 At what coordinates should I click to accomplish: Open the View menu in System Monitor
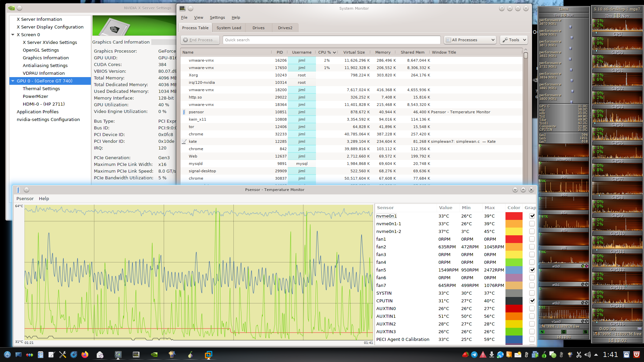(x=199, y=17)
